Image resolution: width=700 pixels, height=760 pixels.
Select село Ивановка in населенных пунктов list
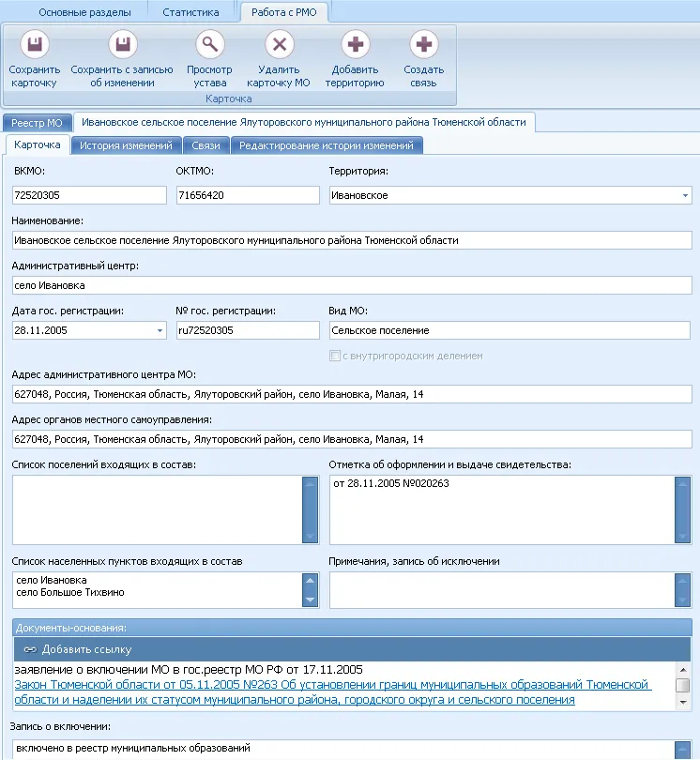pos(52,580)
